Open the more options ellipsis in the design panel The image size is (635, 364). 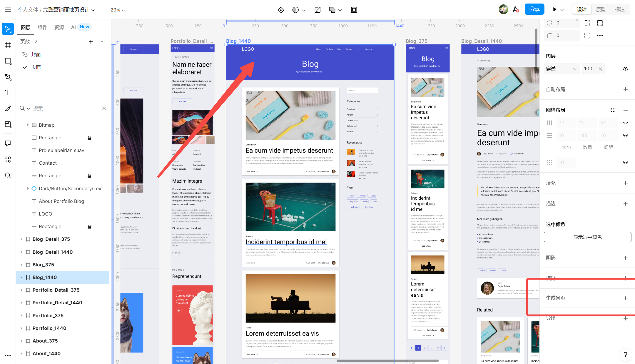(x=600, y=36)
